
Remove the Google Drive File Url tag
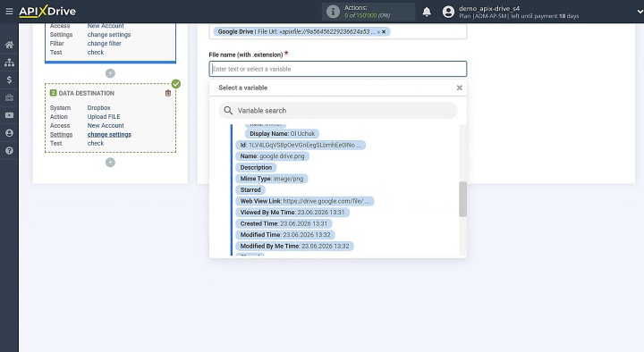[x=384, y=31]
